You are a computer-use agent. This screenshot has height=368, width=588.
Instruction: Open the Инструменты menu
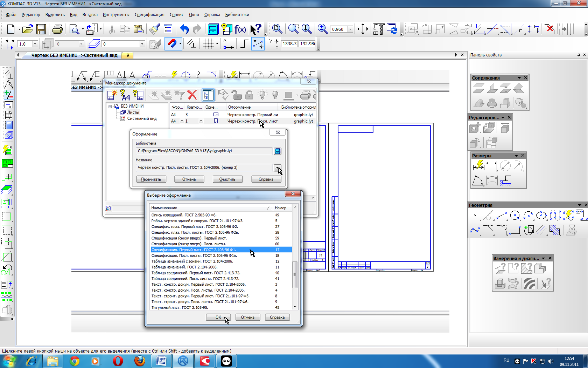pos(116,15)
